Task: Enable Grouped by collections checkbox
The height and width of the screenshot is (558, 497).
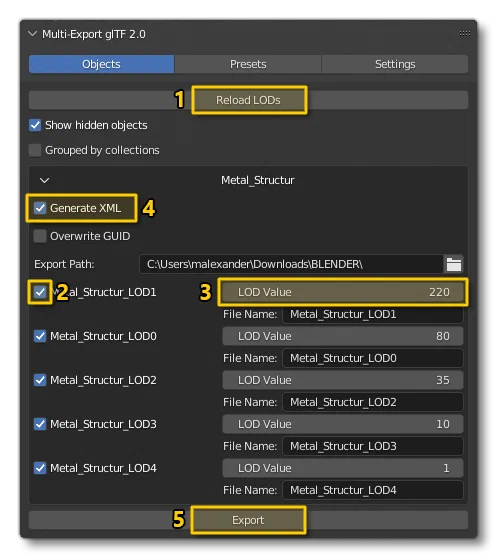Action: [35, 150]
